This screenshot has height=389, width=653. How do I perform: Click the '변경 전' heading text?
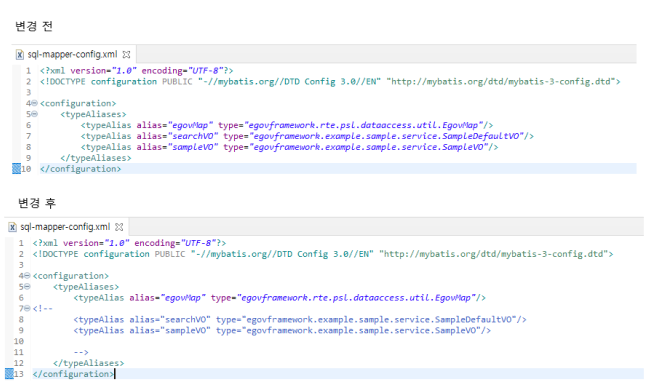pyautogui.click(x=34, y=26)
